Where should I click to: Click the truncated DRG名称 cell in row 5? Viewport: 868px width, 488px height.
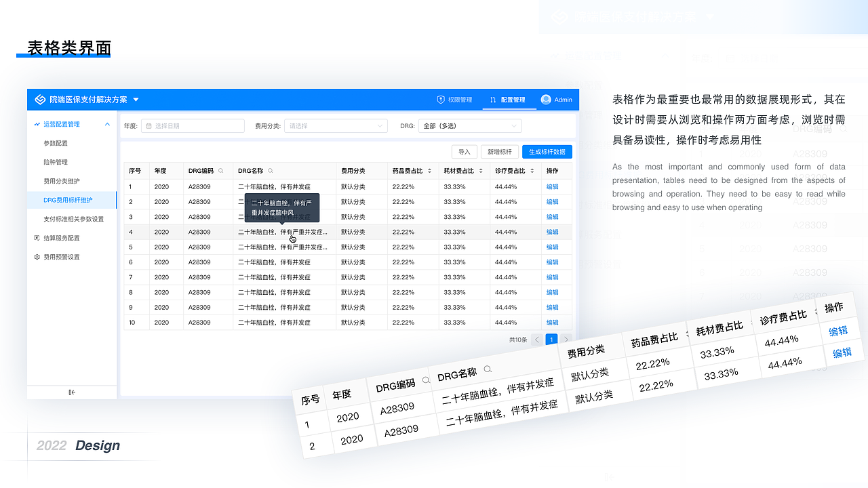click(x=283, y=247)
